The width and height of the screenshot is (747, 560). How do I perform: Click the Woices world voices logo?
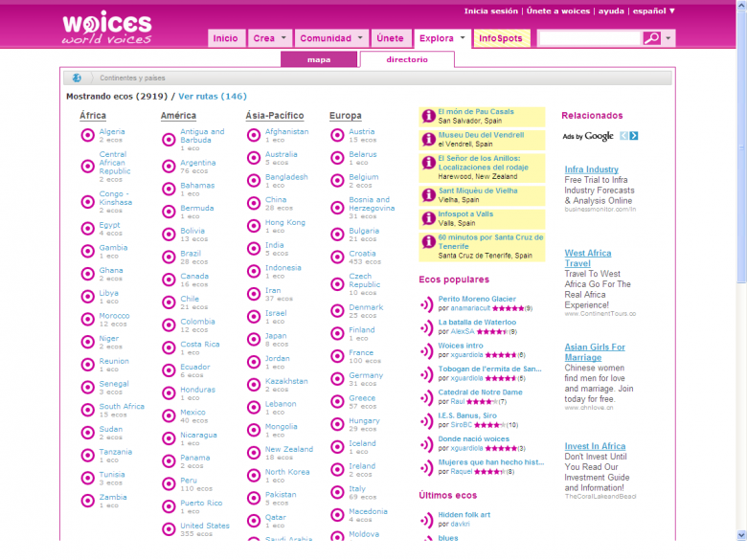[106, 28]
